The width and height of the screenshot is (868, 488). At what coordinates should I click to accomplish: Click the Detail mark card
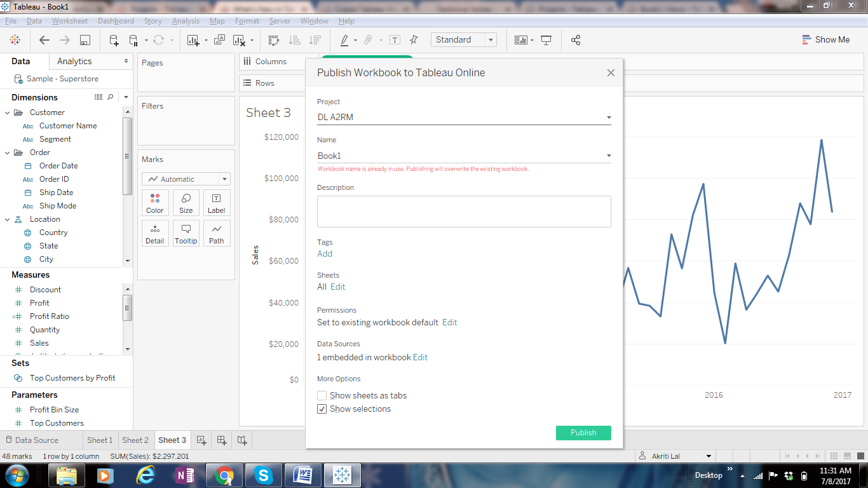tap(155, 233)
